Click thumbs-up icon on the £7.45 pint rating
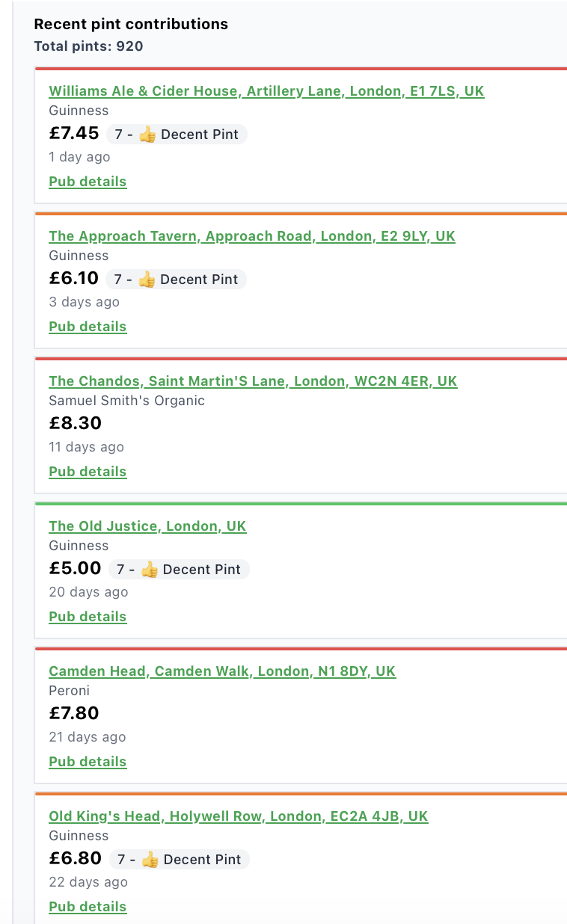This screenshot has height=924, width=567. [147, 135]
